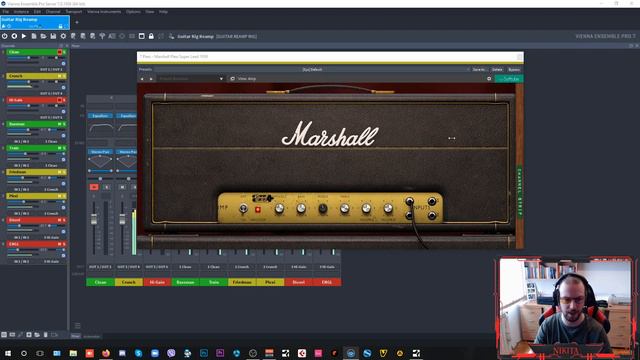
Task: Open the output routing under Crunch channel
Action: tap(51, 93)
